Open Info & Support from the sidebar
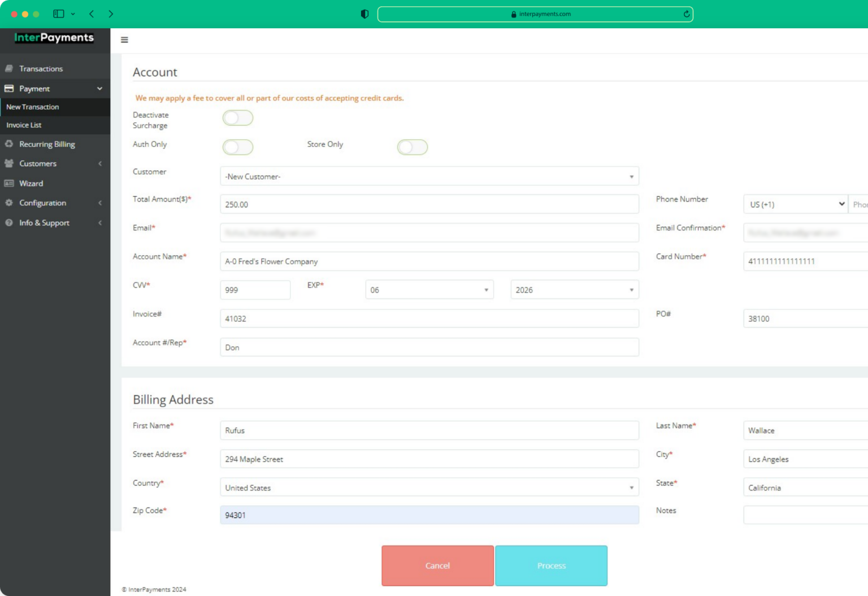The image size is (868, 596). [x=45, y=223]
